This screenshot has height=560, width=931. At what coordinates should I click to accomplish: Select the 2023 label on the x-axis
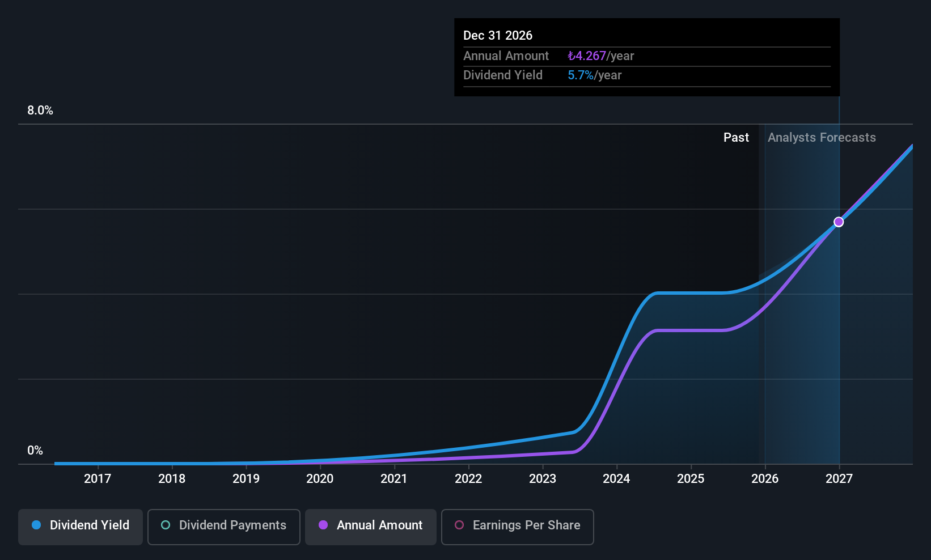[x=542, y=478]
